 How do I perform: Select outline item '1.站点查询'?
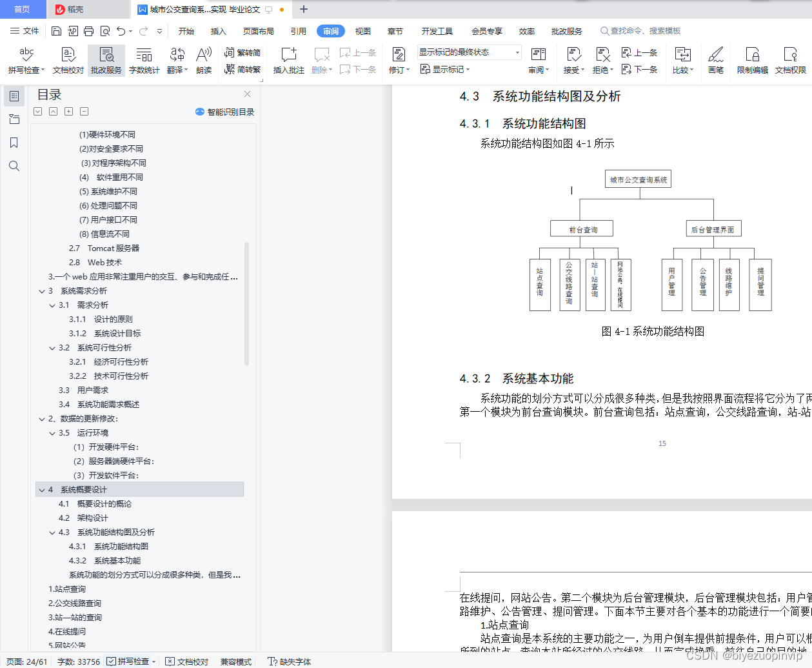tap(67, 589)
